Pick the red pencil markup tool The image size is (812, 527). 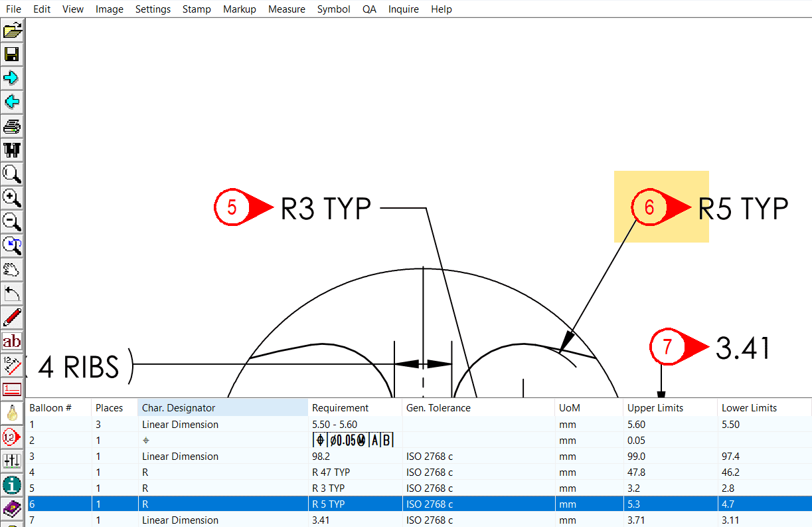click(x=11, y=317)
